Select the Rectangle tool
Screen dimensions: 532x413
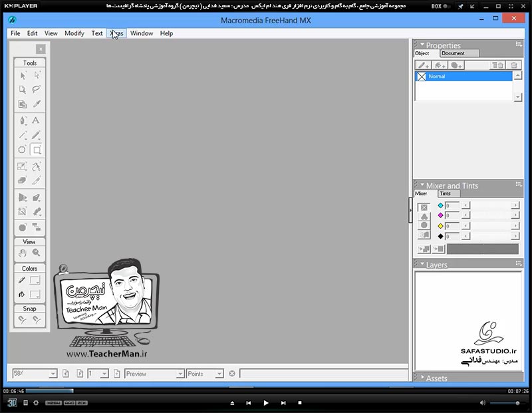(x=37, y=150)
